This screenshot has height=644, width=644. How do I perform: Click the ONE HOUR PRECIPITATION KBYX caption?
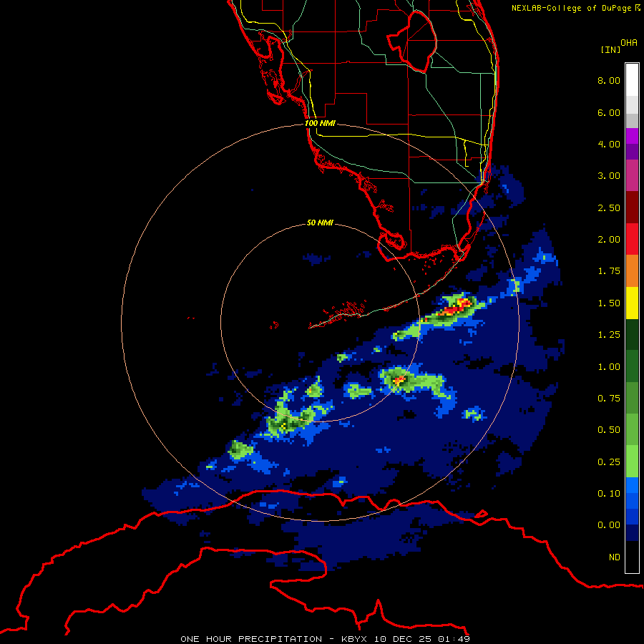tap(325, 639)
